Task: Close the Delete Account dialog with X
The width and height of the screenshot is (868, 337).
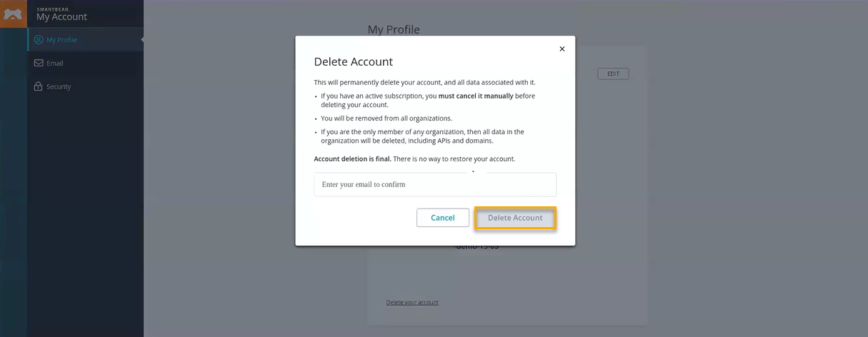Action: coord(562,49)
